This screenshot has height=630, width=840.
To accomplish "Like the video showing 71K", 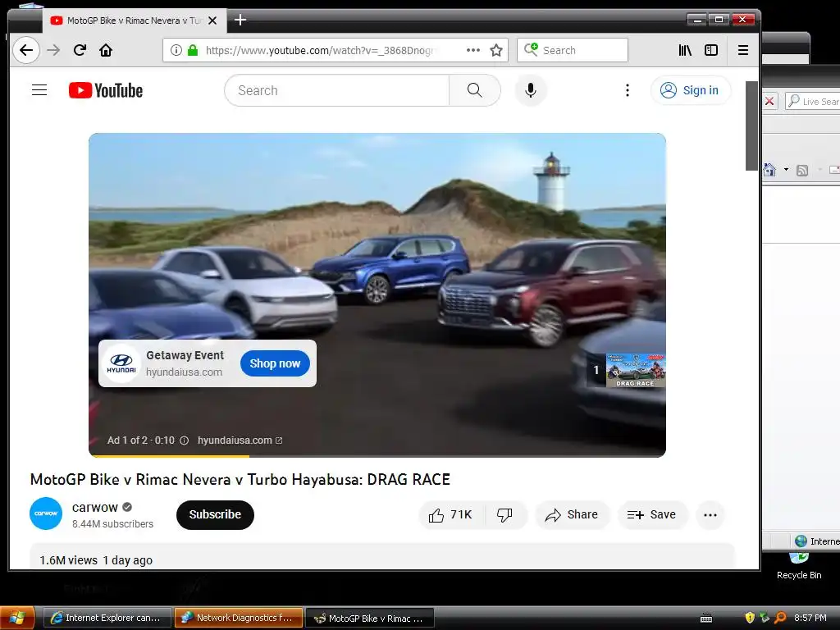I will (x=452, y=515).
